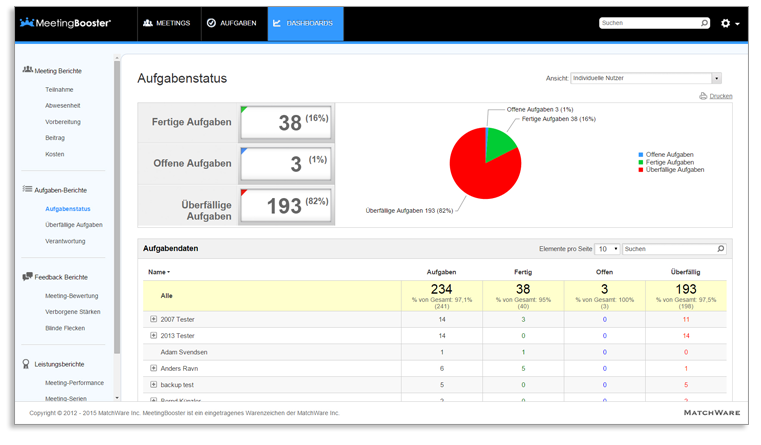Switch to the Dashboards tab
The width and height of the screenshot is (761, 445).
point(305,23)
